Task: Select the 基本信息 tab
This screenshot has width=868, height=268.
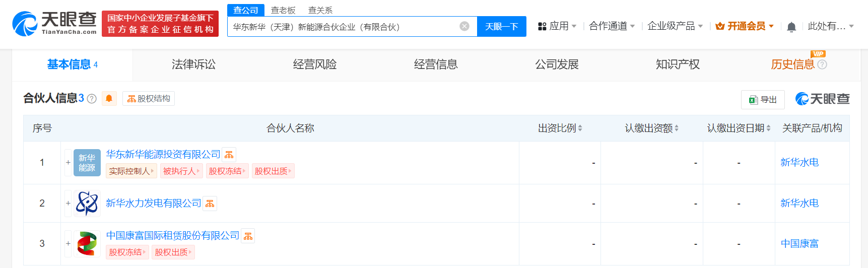Action: click(73, 64)
